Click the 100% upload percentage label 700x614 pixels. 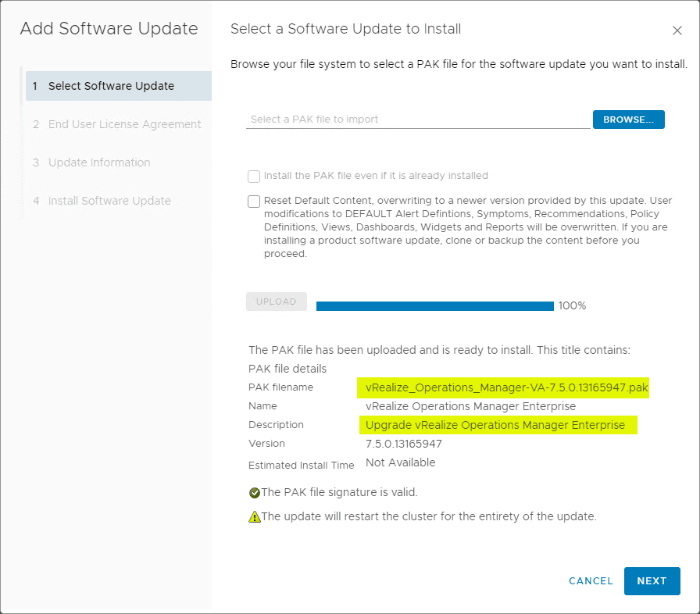pyautogui.click(x=572, y=305)
